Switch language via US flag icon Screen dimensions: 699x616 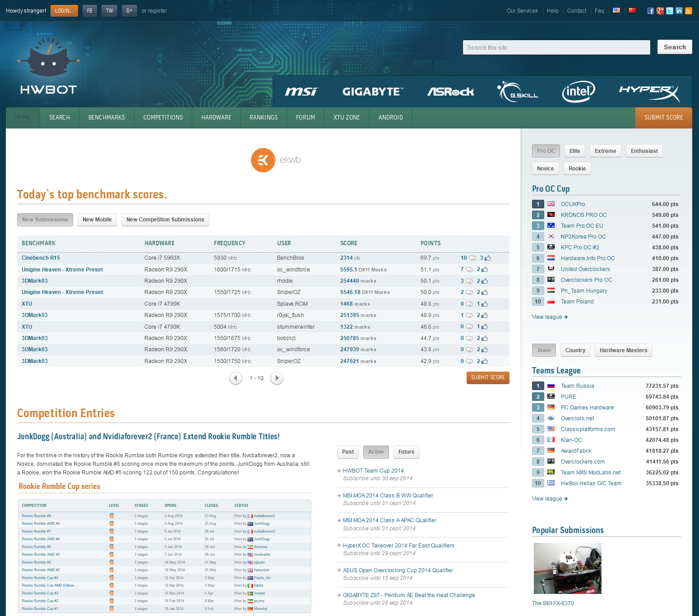[x=616, y=10]
